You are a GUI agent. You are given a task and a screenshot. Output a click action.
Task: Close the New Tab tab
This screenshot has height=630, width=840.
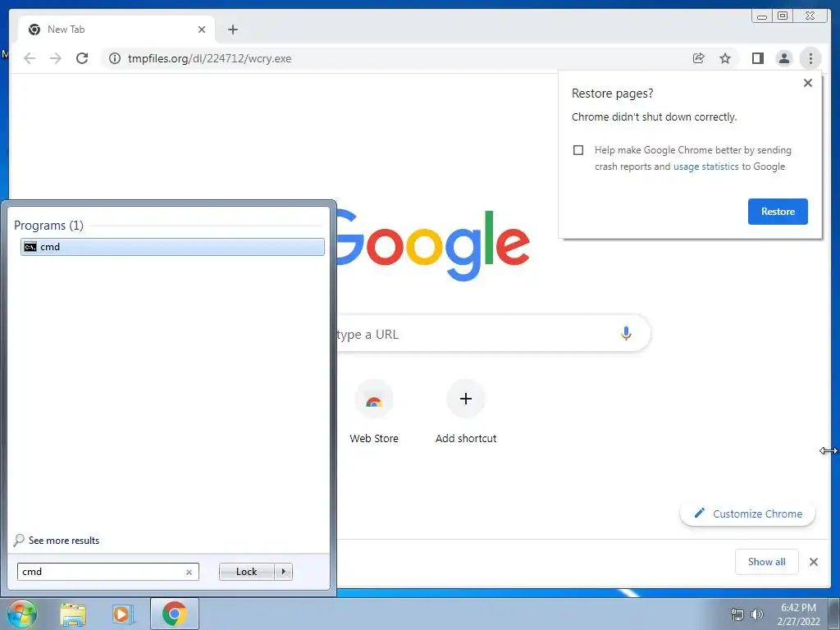click(202, 30)
